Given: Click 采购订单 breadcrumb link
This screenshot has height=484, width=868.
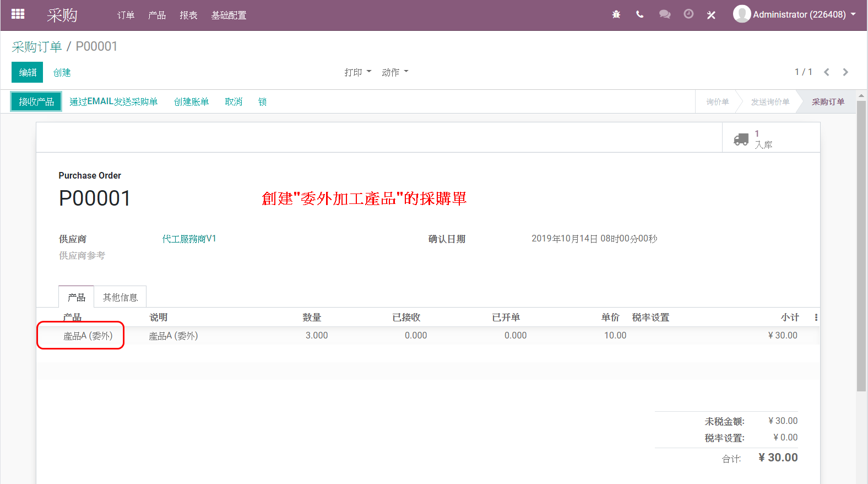Looking at the screenshot, I should click(37, 47).
